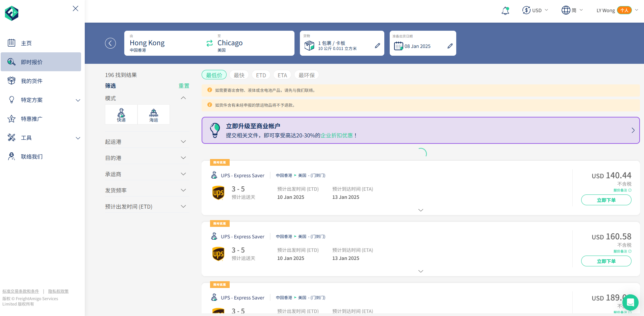Order the USD 160.58 quote 立即下单
644x316 pixels.
[x=606, y=261]
